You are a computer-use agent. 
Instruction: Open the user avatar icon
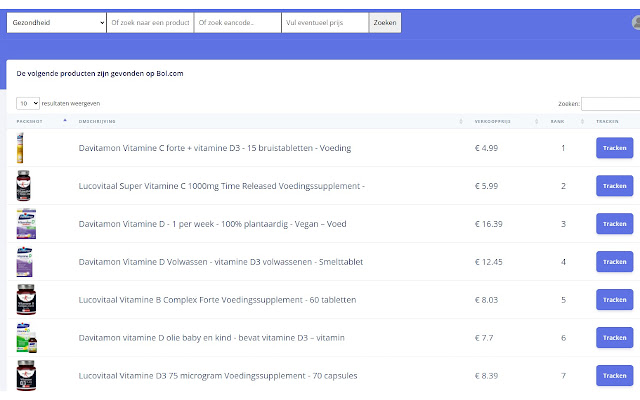click(636, 22)
